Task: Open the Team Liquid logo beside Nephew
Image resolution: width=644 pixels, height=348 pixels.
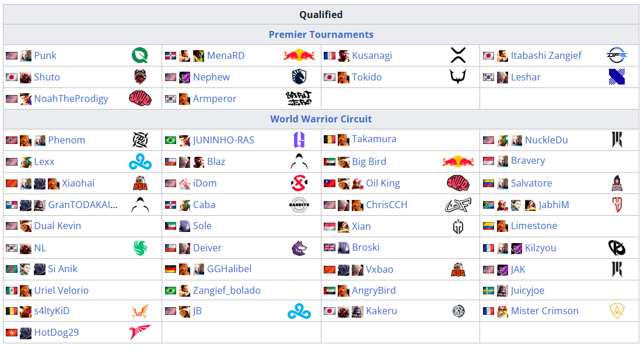Action: point(299,77)
